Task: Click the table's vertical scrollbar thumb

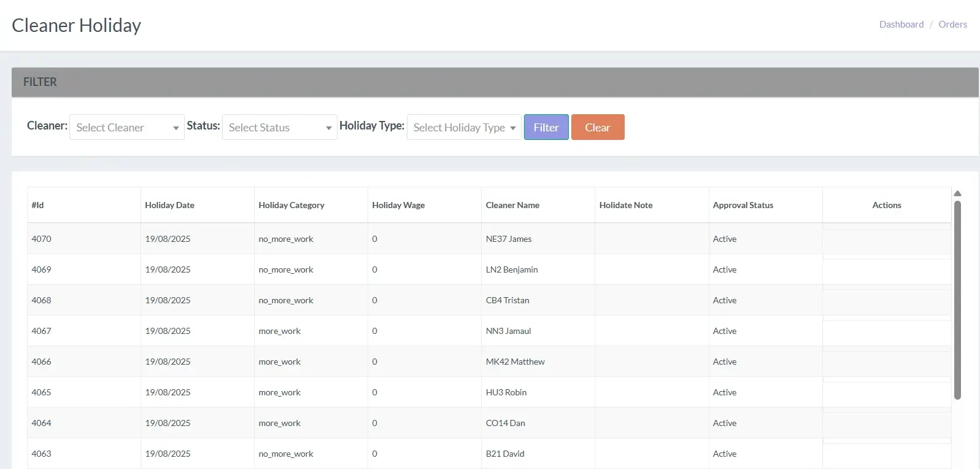Action: (x=957, y=300)
